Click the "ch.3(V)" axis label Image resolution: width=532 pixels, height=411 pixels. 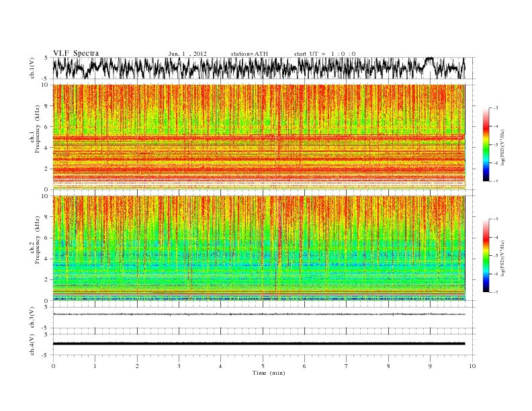click(x=32, y=318)
